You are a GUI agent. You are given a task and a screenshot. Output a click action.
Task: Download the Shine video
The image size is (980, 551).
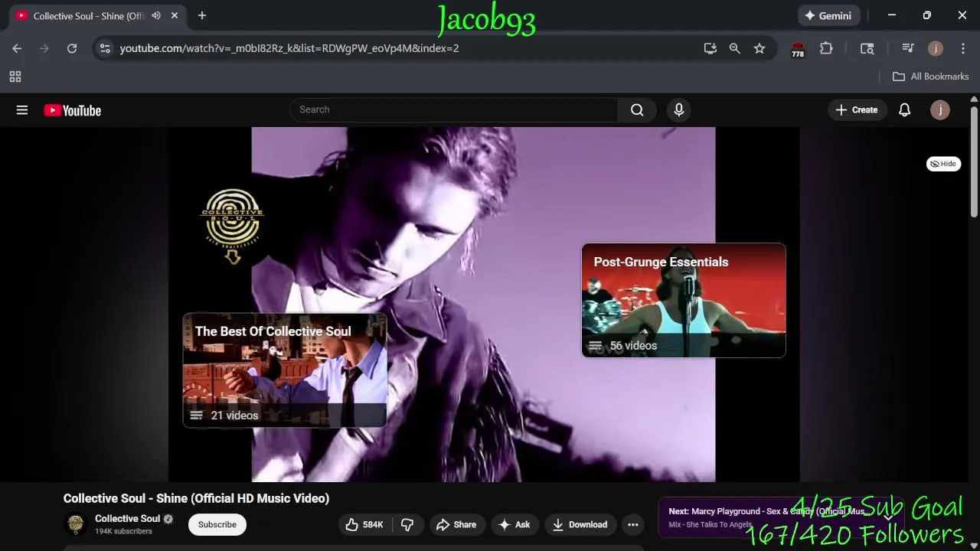[580, 524]
